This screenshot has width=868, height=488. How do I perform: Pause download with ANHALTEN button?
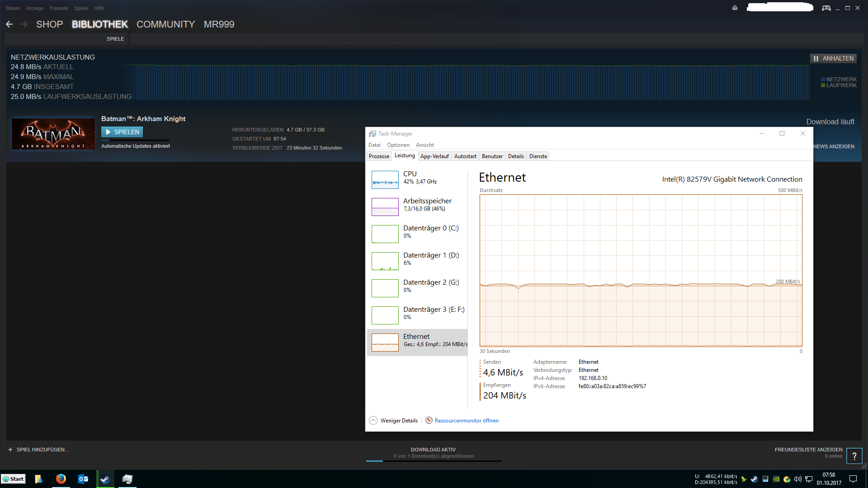(x=833, y=58)
